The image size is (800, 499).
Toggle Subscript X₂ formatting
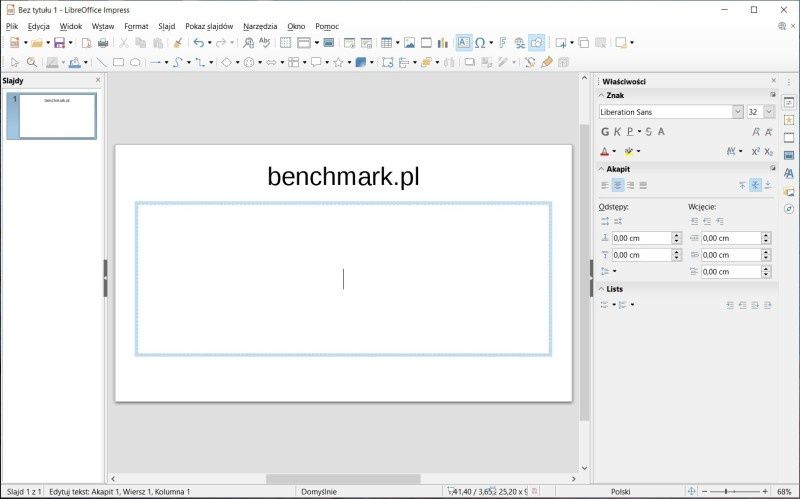[x=768, y=152]
